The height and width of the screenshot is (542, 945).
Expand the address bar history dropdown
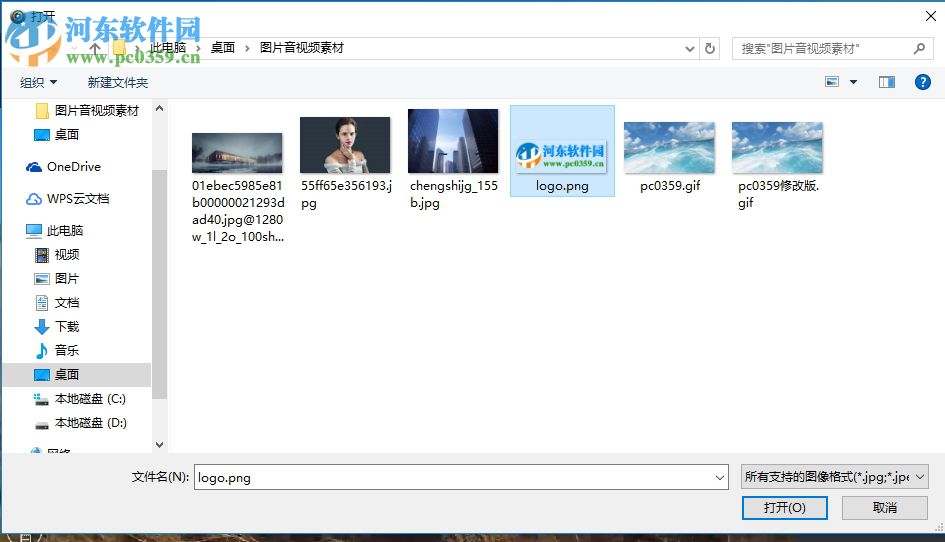tap(690, 48)
